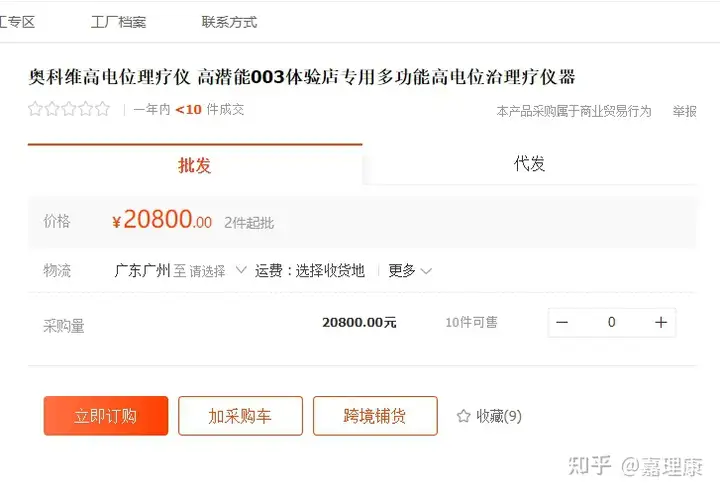Viewport: 720px width, 496px height.
Task: Click the purchase quantity input field
Action: (612, 322)
